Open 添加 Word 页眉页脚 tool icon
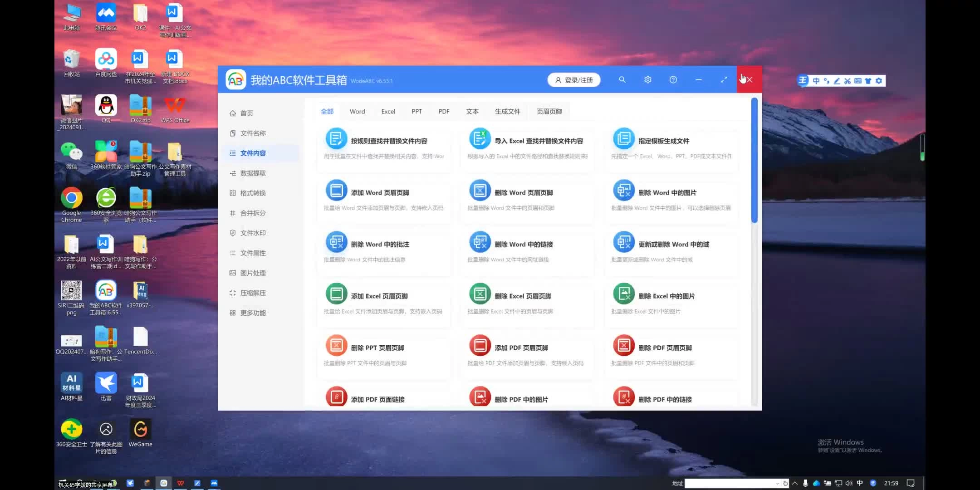 [336, 191]
